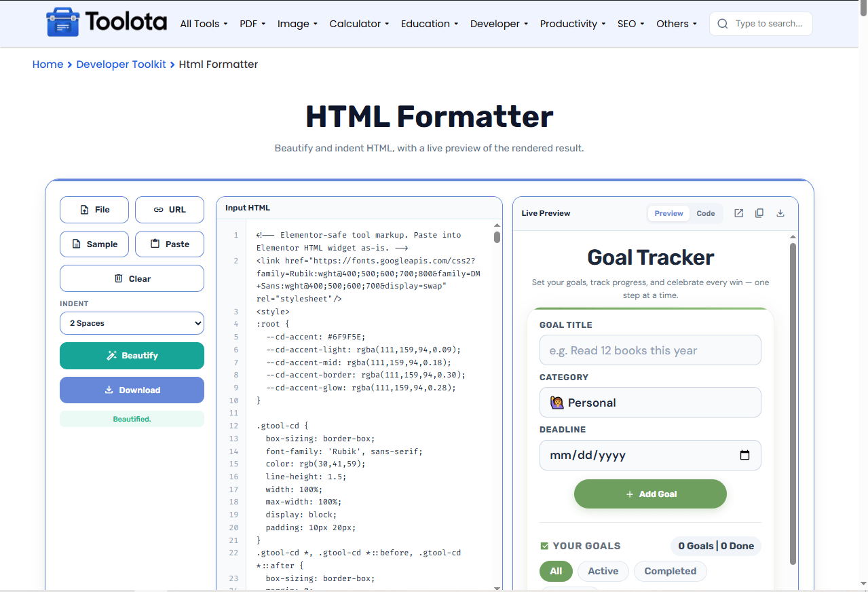Switch to the Code tab
868x592 pixels.
pyautogui.click(x=706, y=213)
